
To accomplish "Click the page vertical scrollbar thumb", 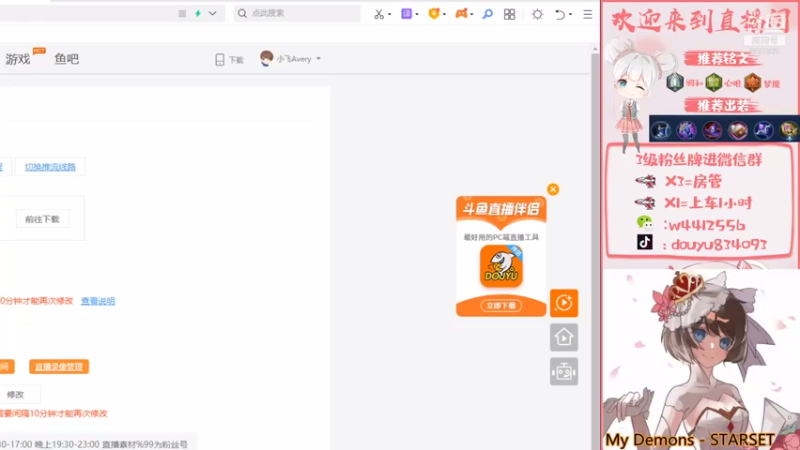I will pyautogui.click(x=595, y=250).
